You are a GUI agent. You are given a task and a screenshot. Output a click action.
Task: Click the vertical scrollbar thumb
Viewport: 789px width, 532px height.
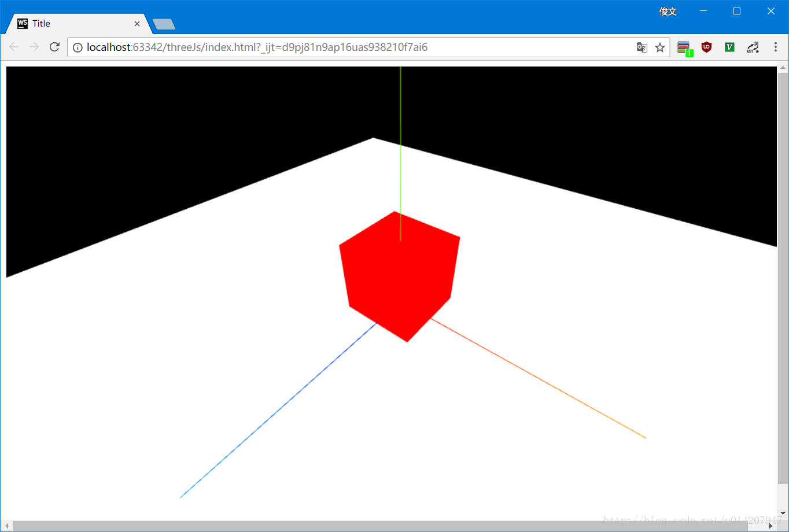pyautogui.click(x=783, y=278)
